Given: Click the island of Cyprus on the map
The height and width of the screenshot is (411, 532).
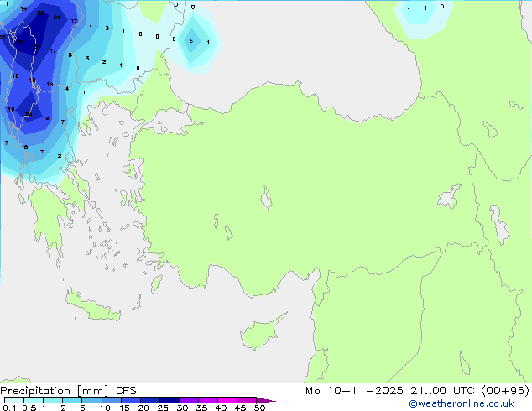Looking at the screenshot, I should 262,332.
